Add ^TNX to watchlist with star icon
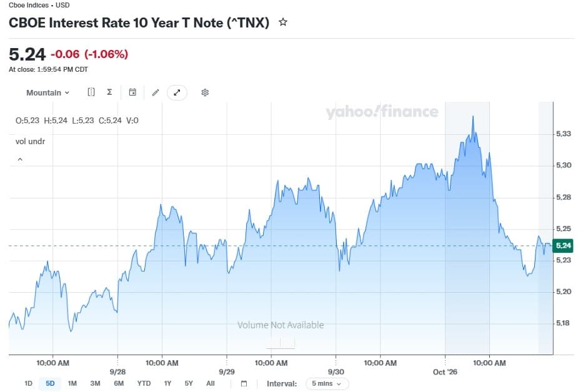This screenshot has width=583, height=392. pyautogui.click(x=283, y=22)
